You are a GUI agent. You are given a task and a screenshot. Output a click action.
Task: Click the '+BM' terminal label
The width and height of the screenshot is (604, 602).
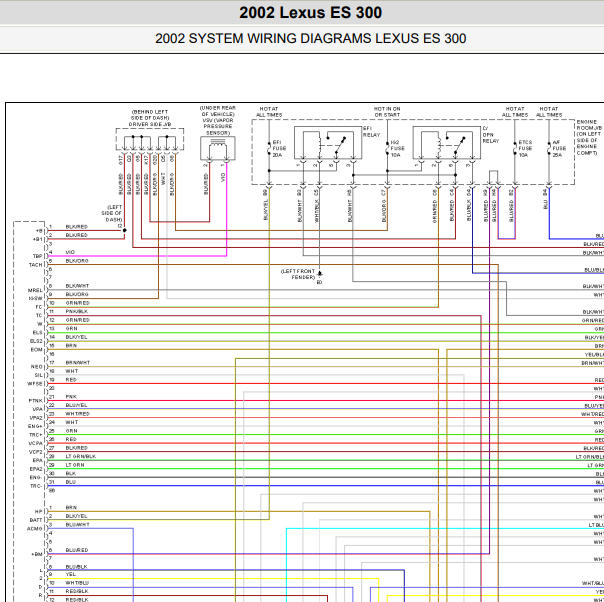tap(37, 554)
